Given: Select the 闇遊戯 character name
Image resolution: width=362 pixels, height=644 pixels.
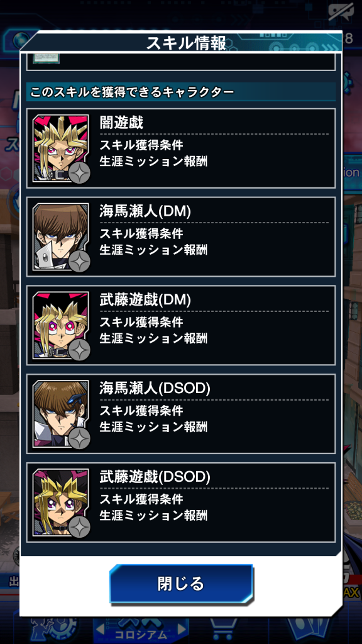Looking at the screenshot, I should [x=121, y=123].
